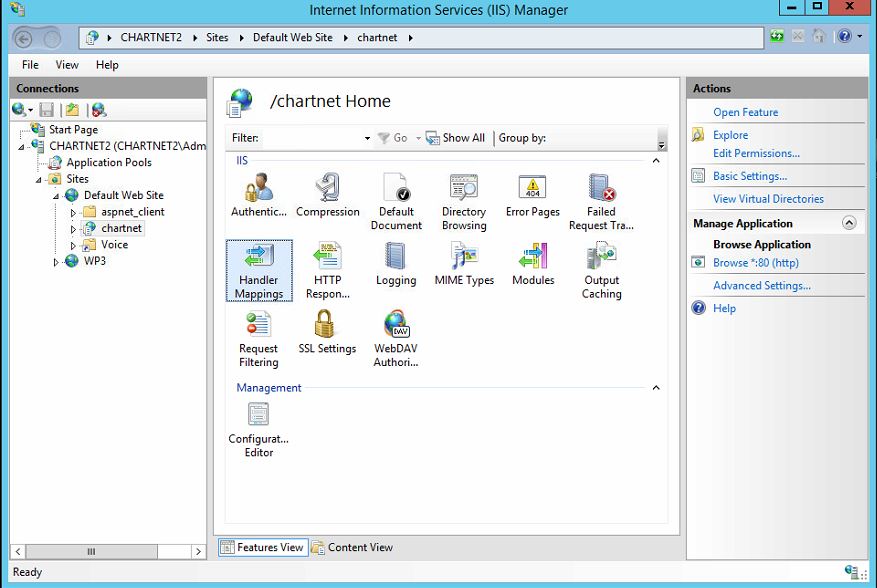
Task: Open the Authentication feature icon
Action: point(258,195)
